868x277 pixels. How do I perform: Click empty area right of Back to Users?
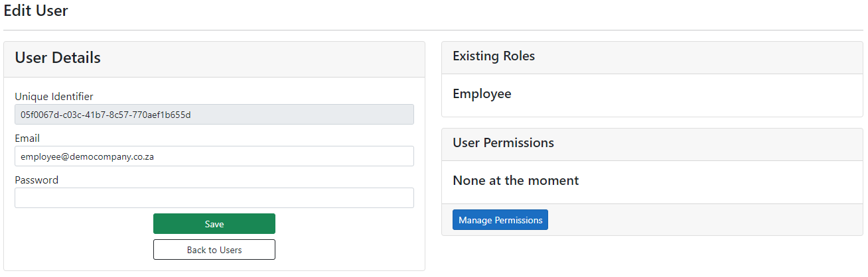point(345,250)
